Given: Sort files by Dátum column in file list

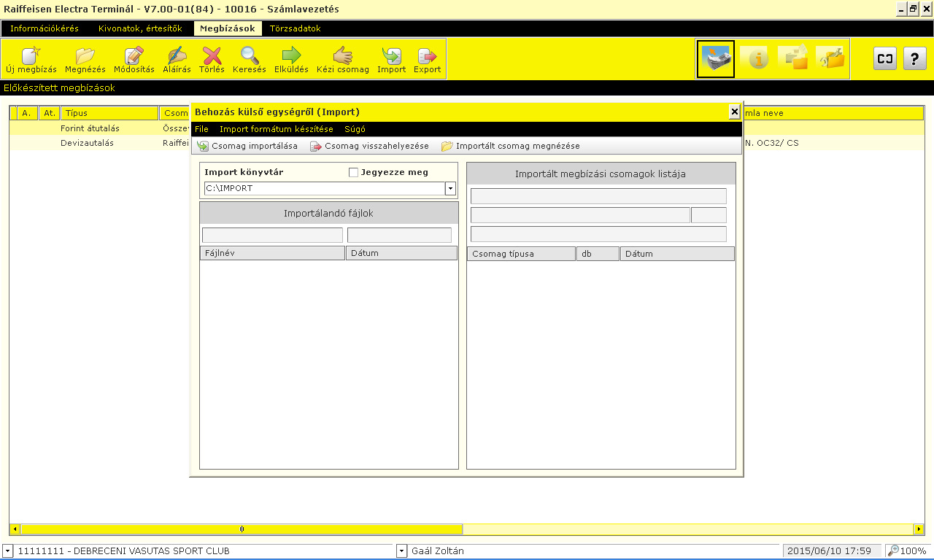Looking at the screenshot, I should [x=401, y=253].
